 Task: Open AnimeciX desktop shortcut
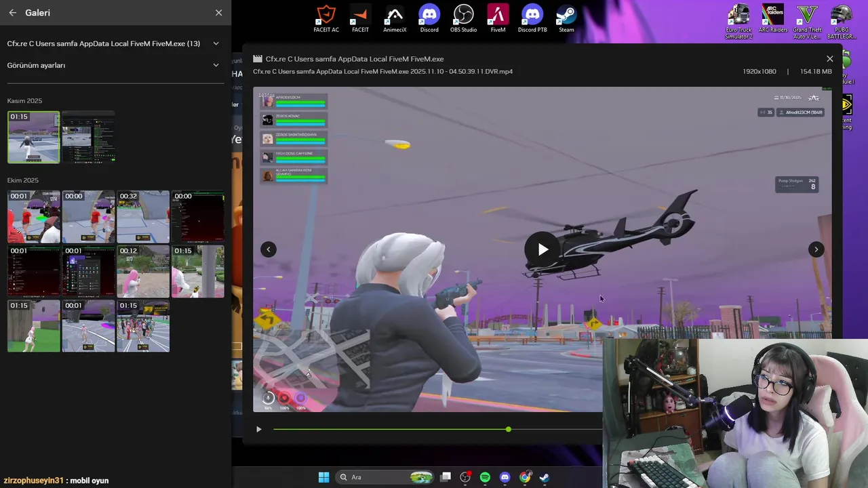(x=395, y=19)
